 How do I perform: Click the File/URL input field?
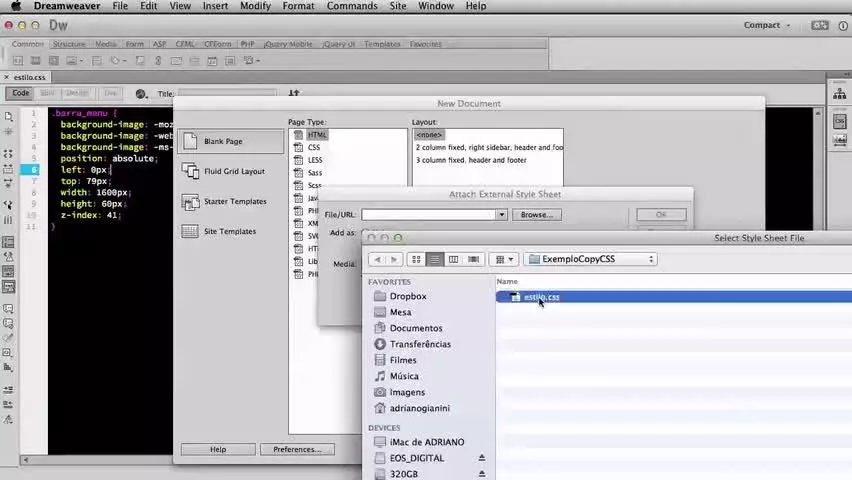tap(429, 215)
